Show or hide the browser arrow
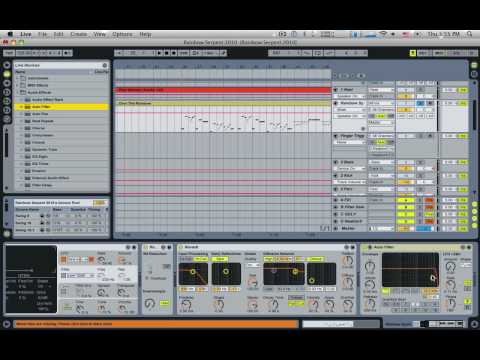 [x=7, y=65]
